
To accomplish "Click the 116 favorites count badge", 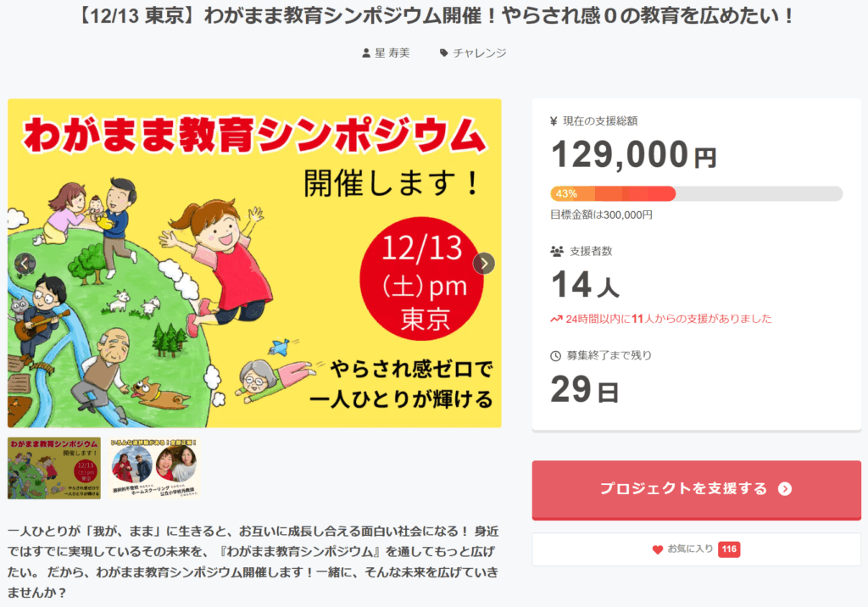I will point(729,550).
